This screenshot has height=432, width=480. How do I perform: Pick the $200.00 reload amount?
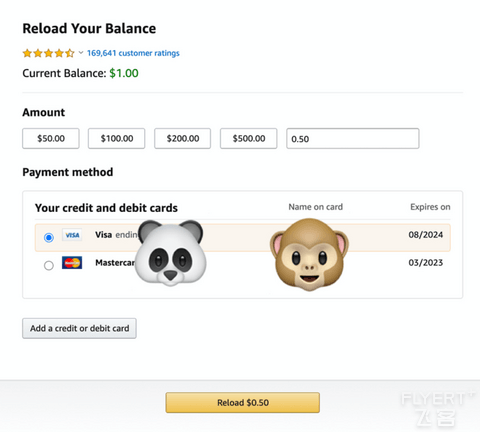pyautogui.click(x=182, y=138)
